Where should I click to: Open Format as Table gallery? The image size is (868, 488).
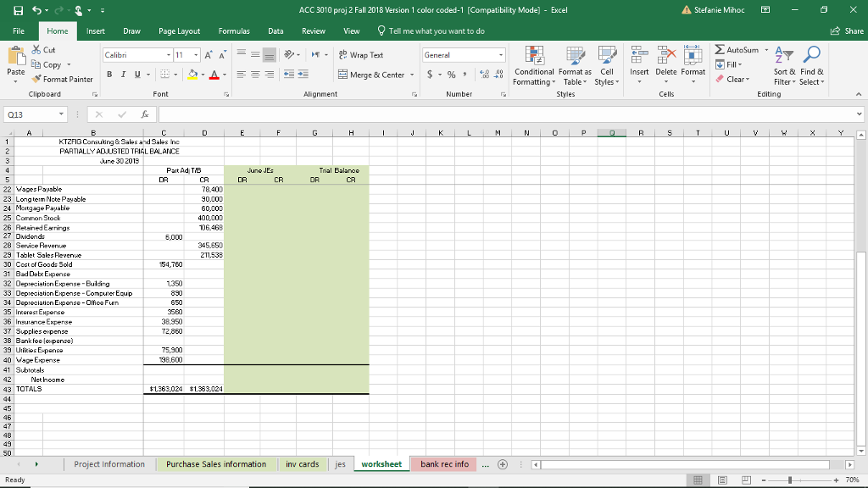coord(576,66)
